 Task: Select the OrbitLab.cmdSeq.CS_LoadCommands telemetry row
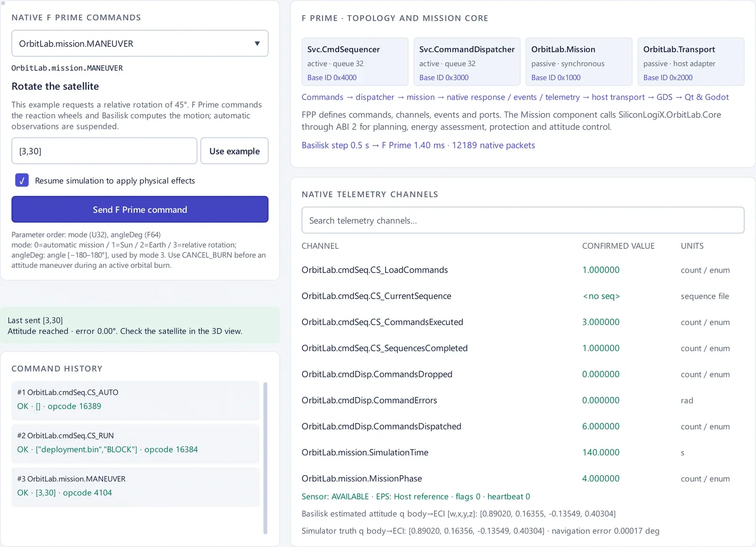tap(523, 270)
